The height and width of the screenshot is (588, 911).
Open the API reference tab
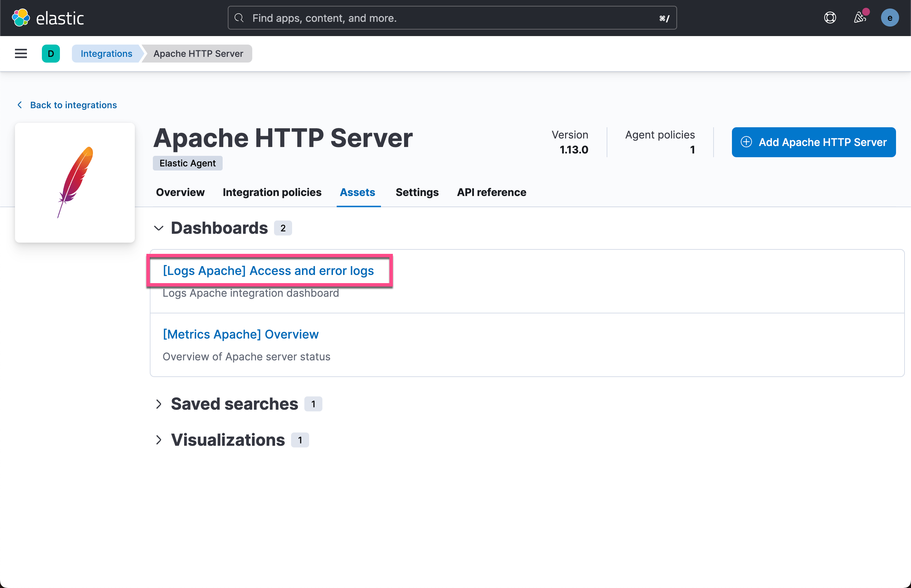(491, 192)
